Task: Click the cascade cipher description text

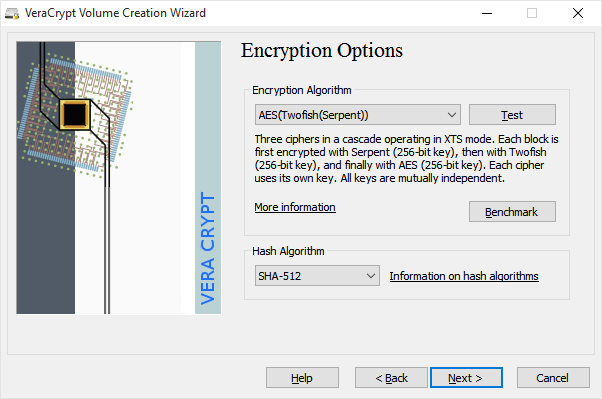Action: click(x=406, y=159)
